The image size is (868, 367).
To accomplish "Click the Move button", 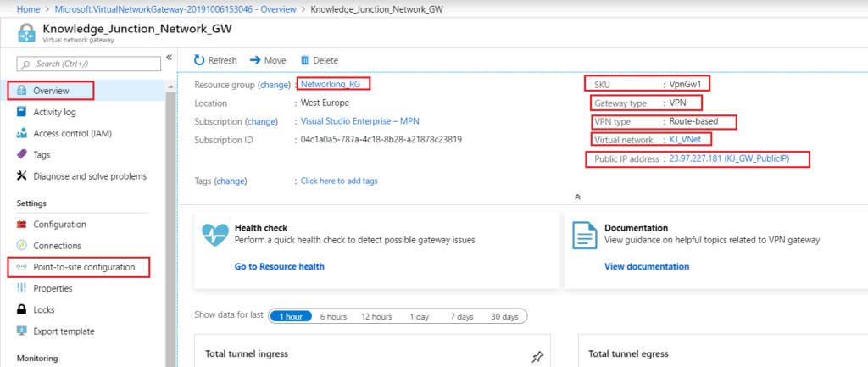I will (x=268, y=60).
